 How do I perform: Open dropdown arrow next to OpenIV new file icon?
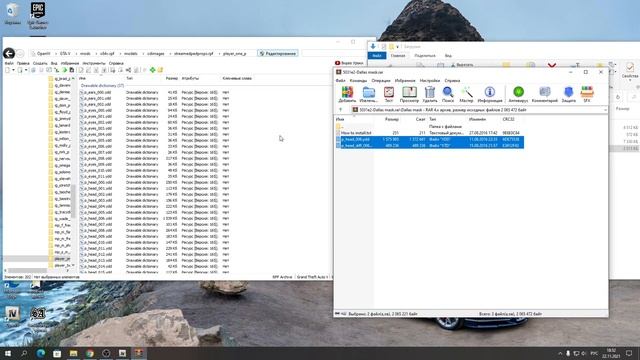pyautogui.click(x=13, y=70)
